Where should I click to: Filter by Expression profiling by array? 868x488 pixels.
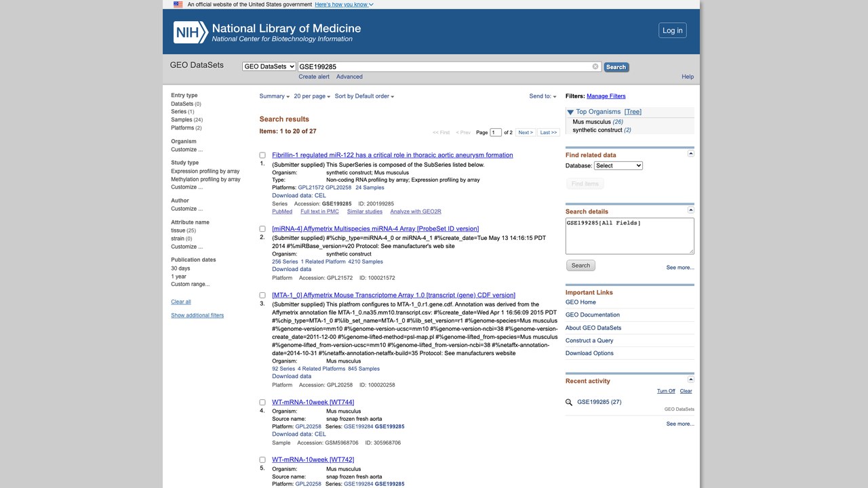(x=205, y=171)
